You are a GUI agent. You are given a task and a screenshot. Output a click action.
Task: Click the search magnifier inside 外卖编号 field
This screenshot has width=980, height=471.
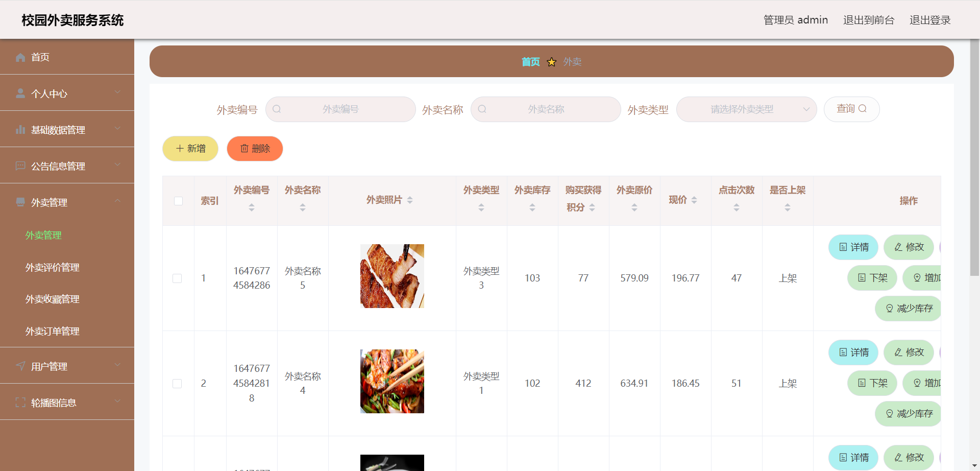(277, 109)
